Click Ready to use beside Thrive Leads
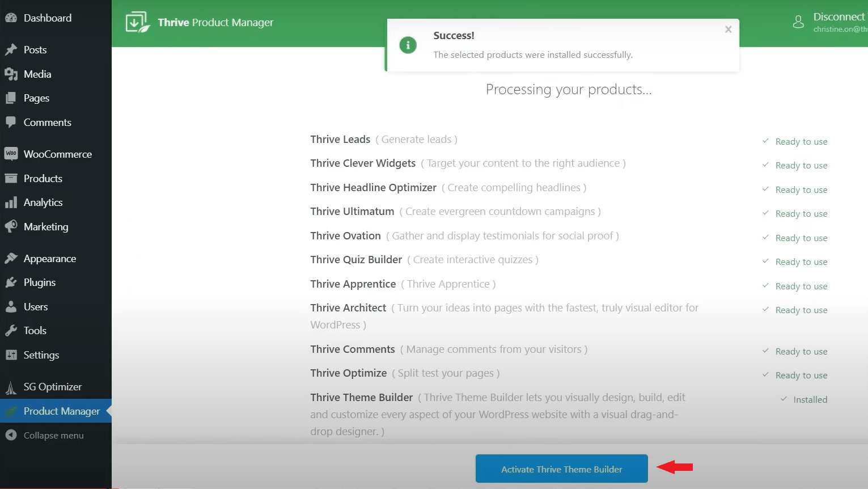This screenshot has width=868, height=489. point(801,142)
